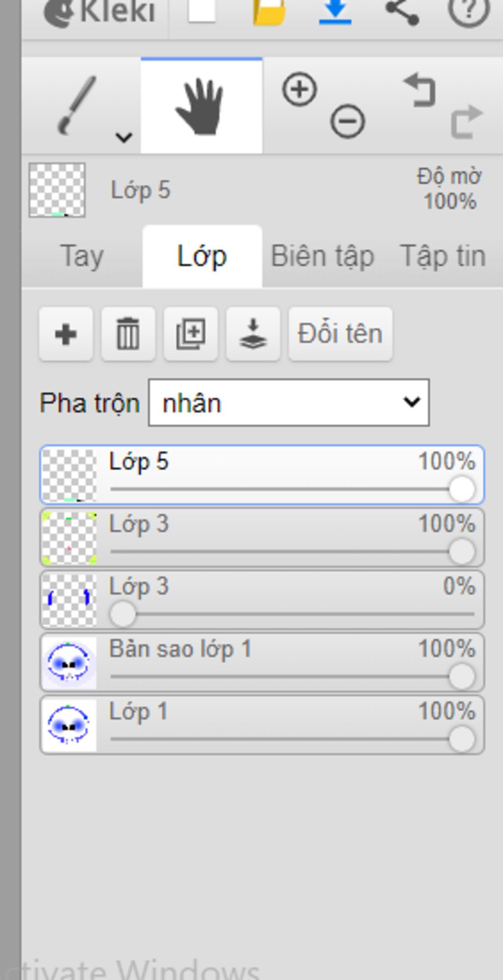Open the Tập tin tab
The image size is (503, 980).
click(443, 257)
